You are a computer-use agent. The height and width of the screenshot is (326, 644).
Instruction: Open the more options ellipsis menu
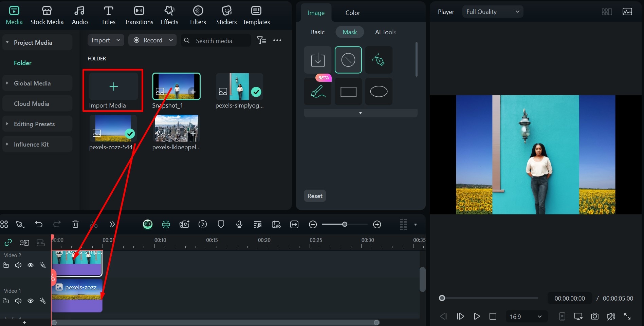[x=277, y=40]
